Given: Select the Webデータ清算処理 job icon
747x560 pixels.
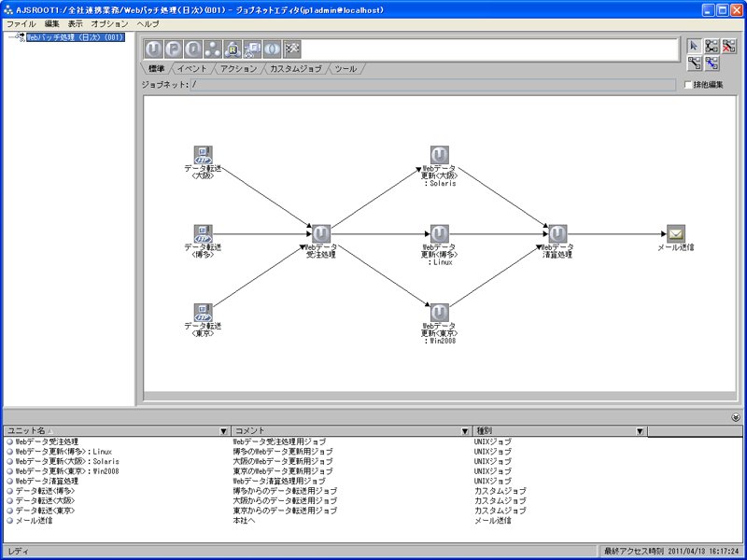Looking at the screenshot, I should point(557,234).
